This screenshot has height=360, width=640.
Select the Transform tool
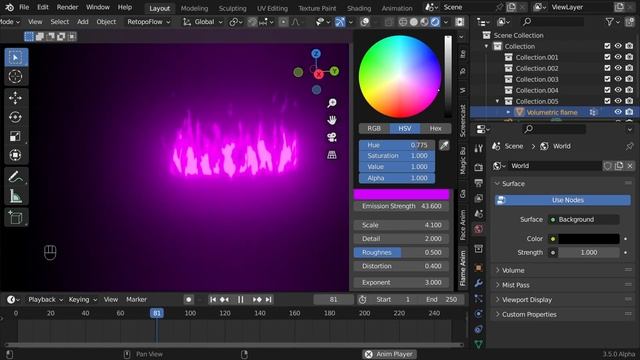pos(16,156)
